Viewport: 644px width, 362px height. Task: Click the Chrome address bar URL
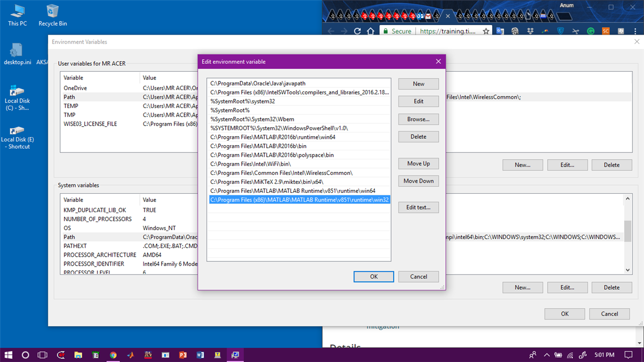point(448,31)
